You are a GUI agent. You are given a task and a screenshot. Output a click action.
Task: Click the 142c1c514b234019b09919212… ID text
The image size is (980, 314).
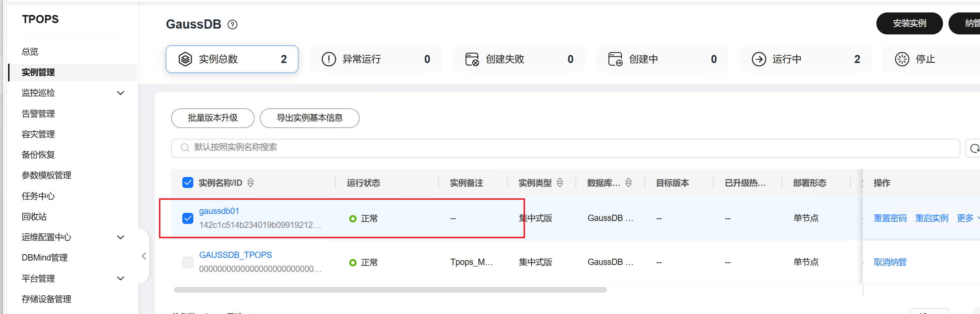click(x=260, y=225)
